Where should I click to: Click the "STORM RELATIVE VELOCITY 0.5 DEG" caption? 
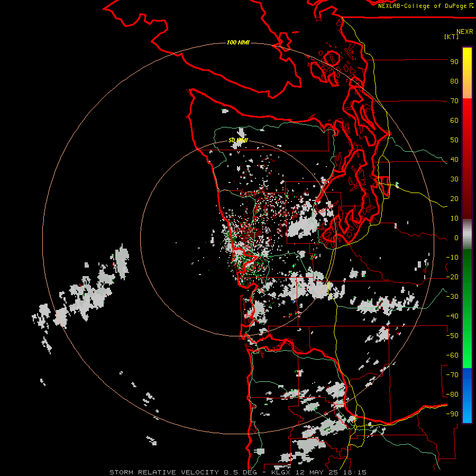(x=183, y=472)
